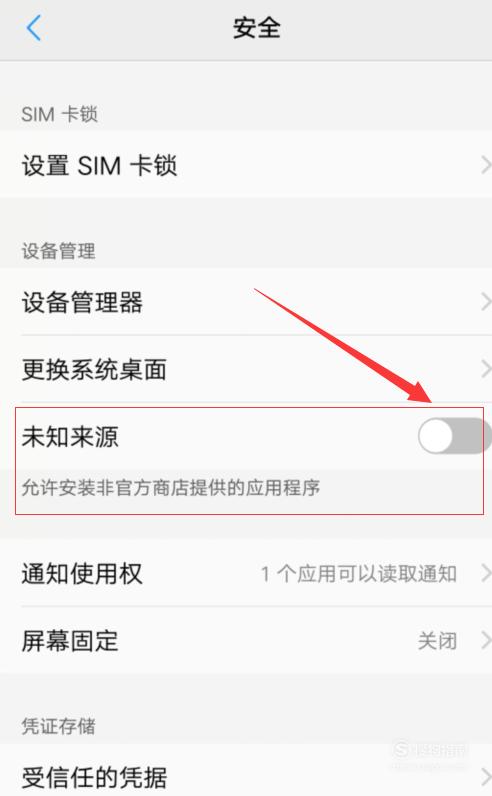Click 1 个应用可以读取通知 text
This screenshot has width=492, height=796.
[x=358, y=574]
